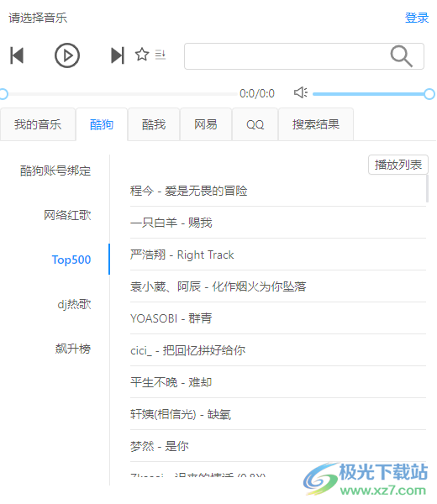Focus the song search field
Screen dimensions: 437x504
304,56
